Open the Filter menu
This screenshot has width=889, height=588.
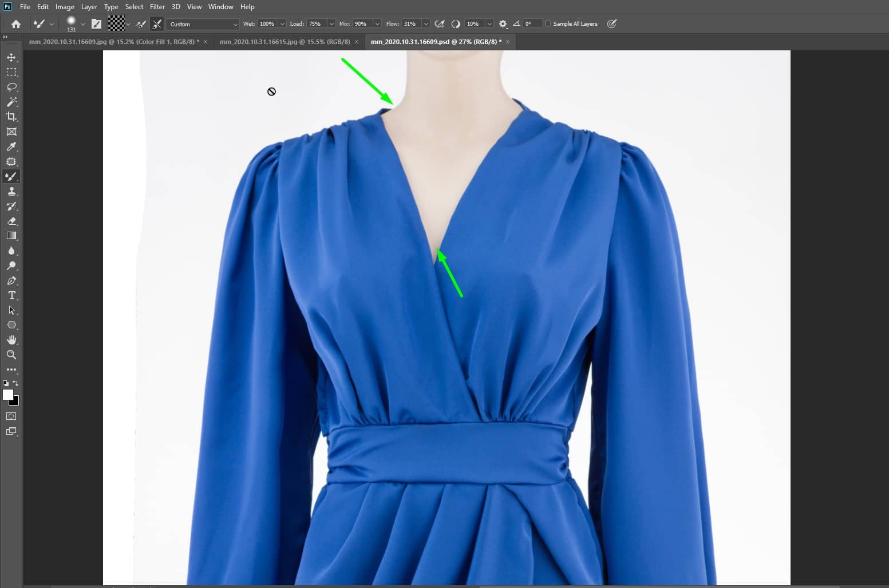click(x=157, y=6)
